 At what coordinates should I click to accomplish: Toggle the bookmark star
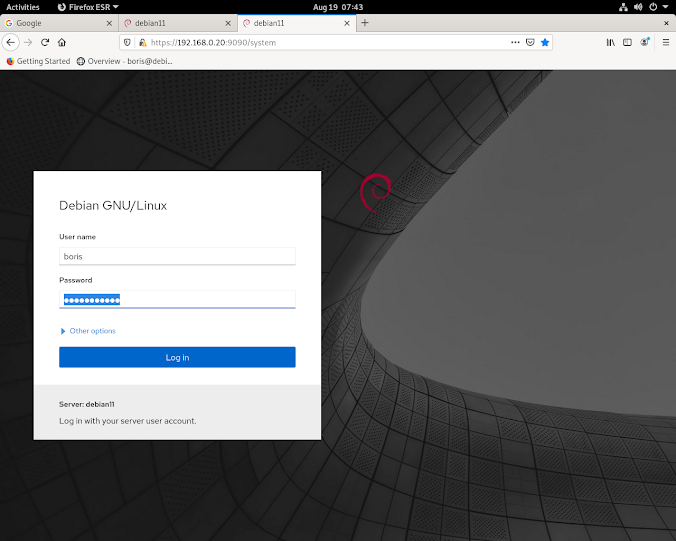click(545, 42)
